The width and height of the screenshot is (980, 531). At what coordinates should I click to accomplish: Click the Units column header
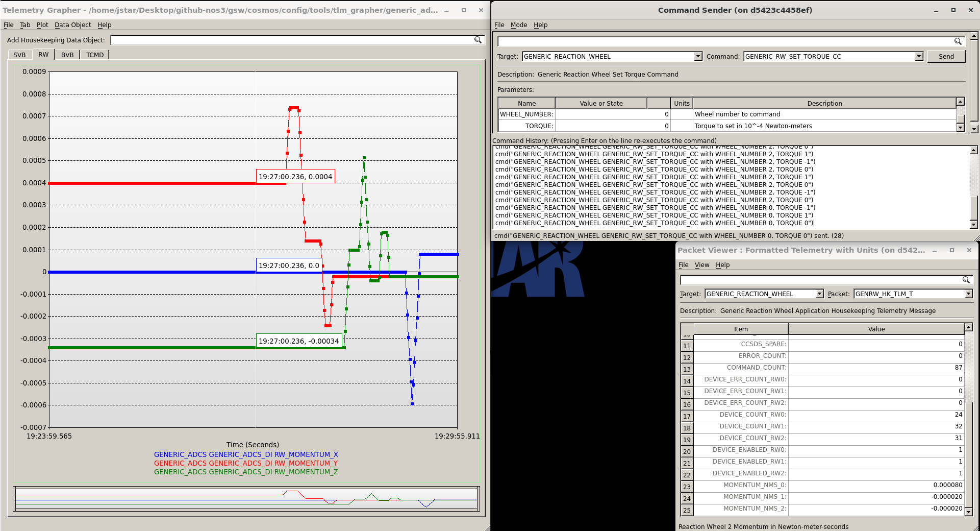(682, 103)
